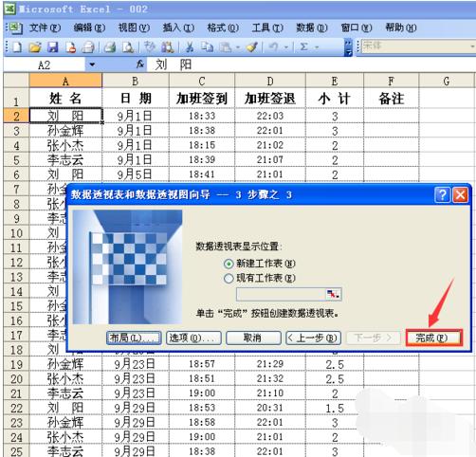Click the Select All corner box

coord(16,81)
